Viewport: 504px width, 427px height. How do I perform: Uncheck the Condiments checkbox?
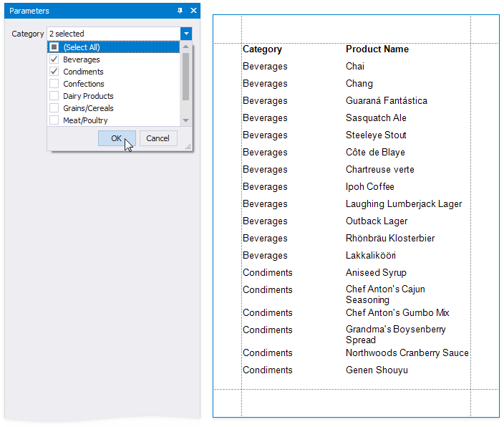coord(54,72)
